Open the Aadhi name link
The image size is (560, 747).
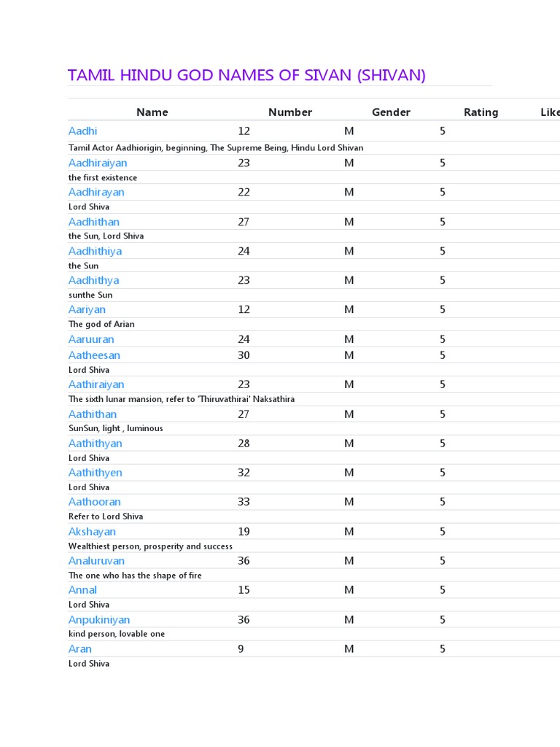(x=82, y=131)
